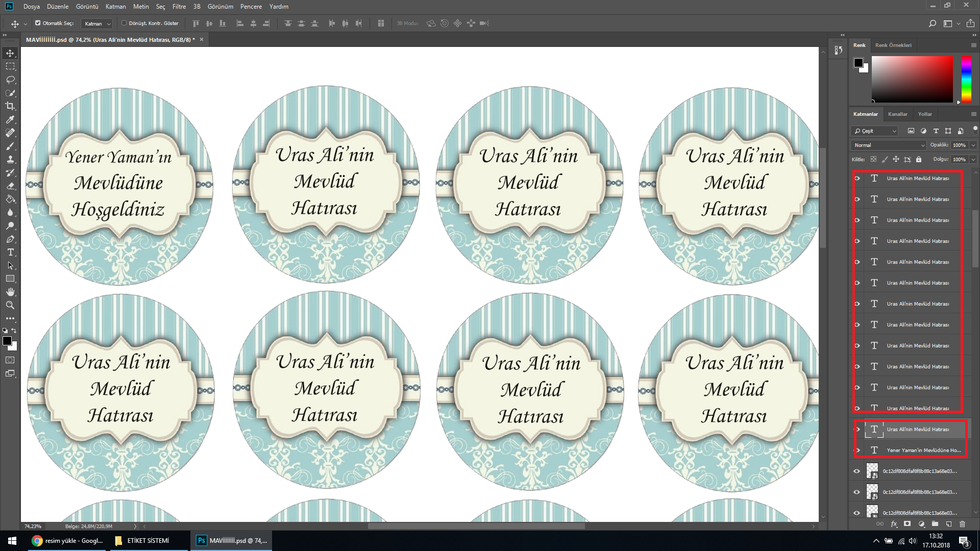Open the search icon in options bar
Image resolution: width=980 pixels, height=551 pixels.
click(932, 23)
